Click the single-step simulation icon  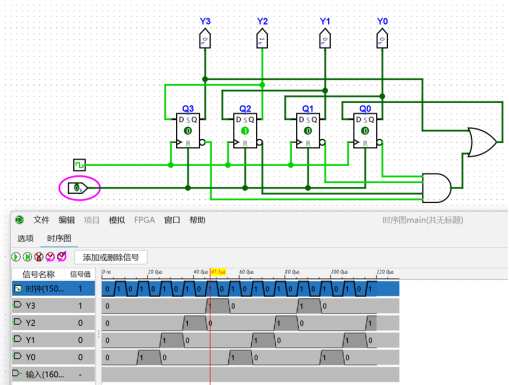[x=27, y=257]
